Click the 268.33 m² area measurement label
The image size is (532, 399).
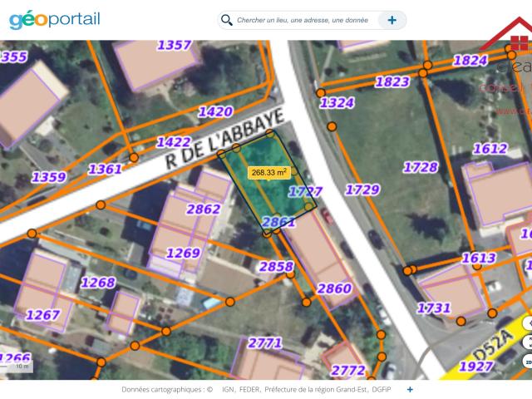coord(269,172)
